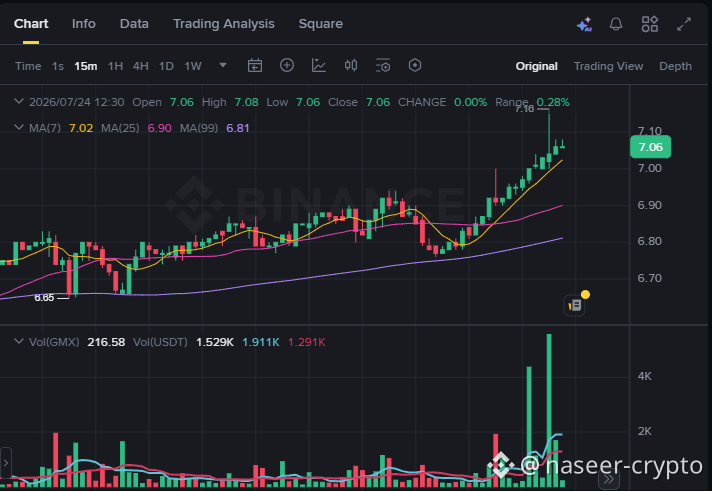This screenshot has width=712, height=491.
Task: Click the current price tag 7.06
Action: pyautogui.click(x=650, y=147)
